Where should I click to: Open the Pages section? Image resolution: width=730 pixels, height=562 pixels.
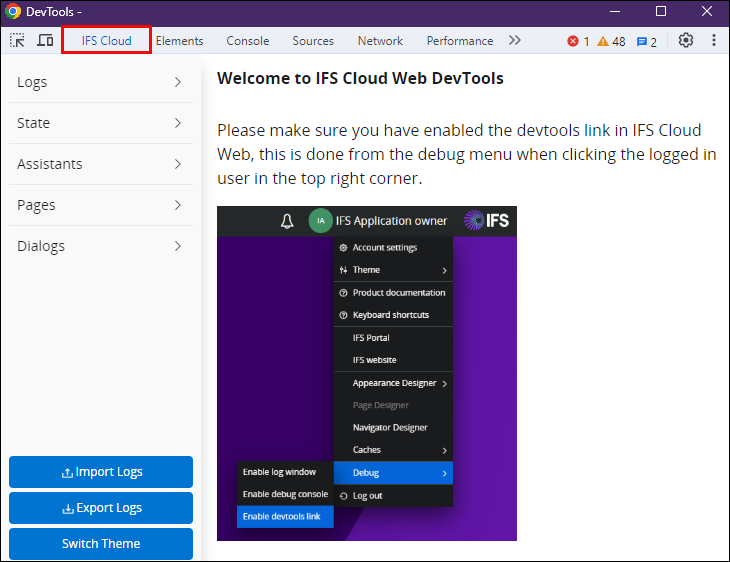point(101,205)
